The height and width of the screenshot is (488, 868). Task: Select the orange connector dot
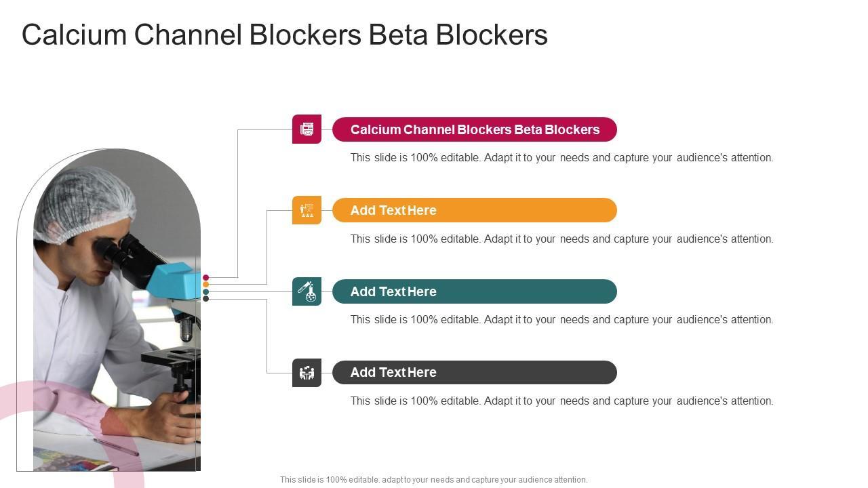click(x=205, y=285)
